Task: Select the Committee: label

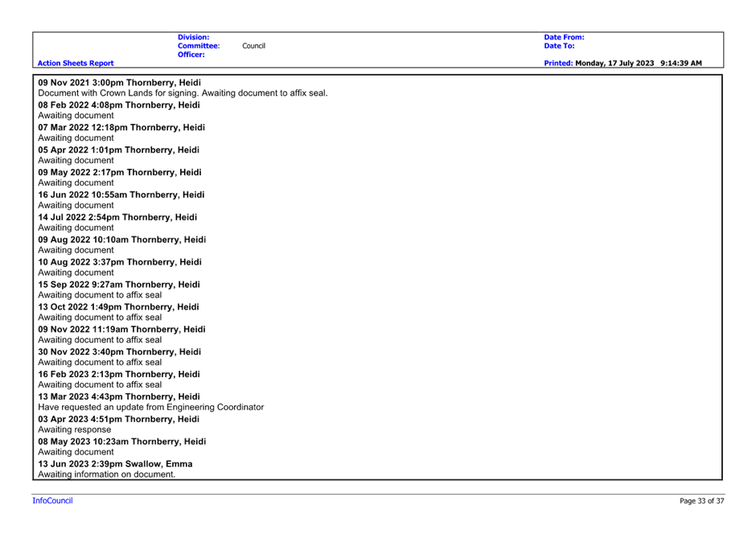Action: 199,46
